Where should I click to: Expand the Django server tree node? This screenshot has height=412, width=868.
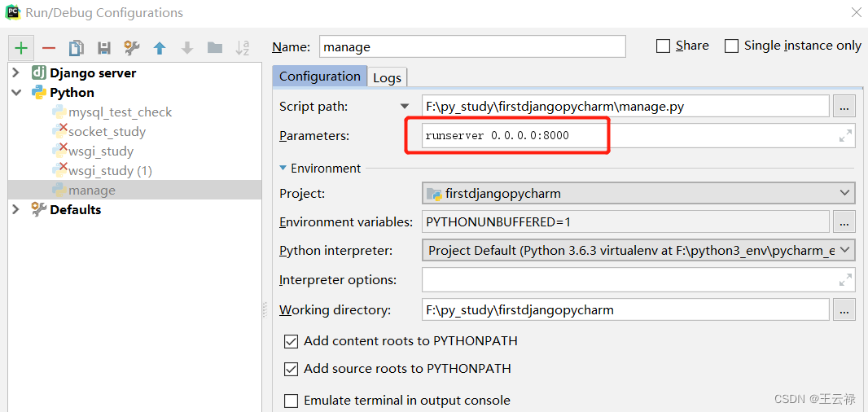tap(16, 72)
